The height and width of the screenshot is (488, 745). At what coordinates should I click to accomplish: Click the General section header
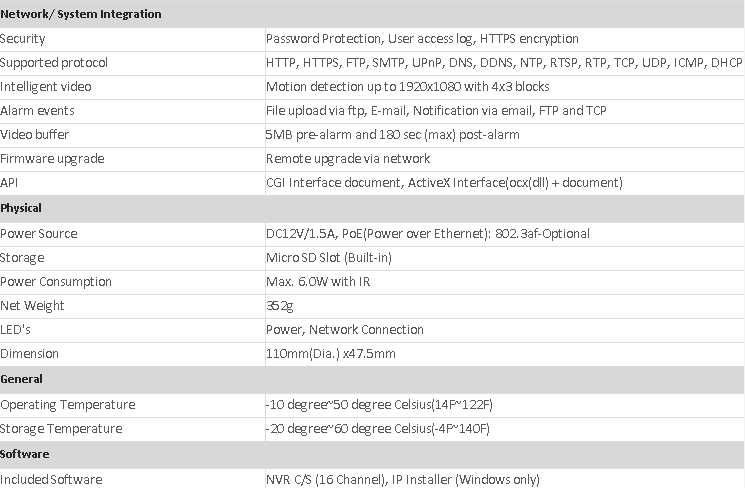(x=21, y=379)
